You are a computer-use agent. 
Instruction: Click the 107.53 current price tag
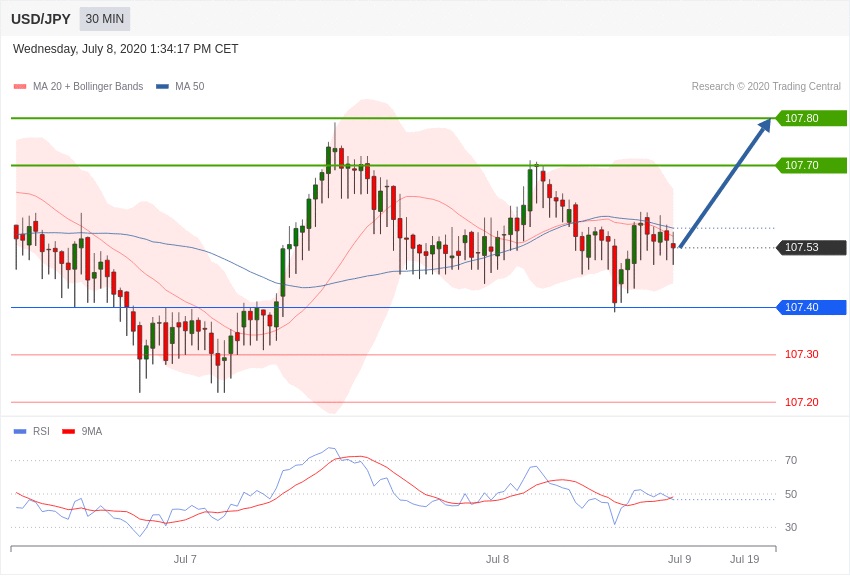[811, 247]
